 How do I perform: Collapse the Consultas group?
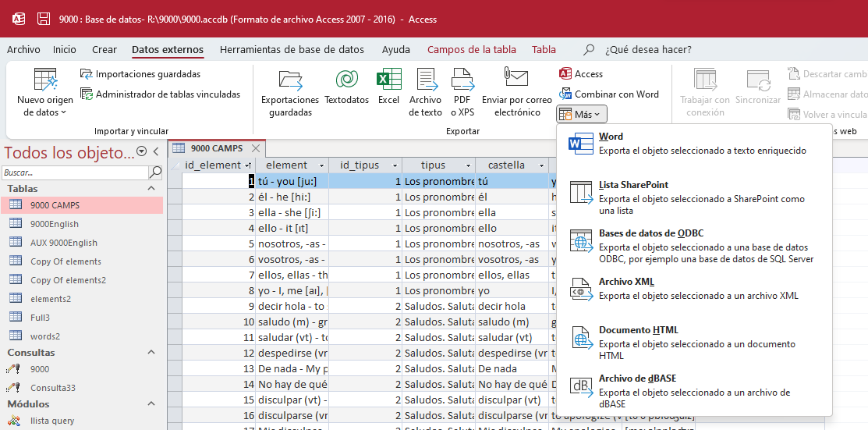[151, 353]
